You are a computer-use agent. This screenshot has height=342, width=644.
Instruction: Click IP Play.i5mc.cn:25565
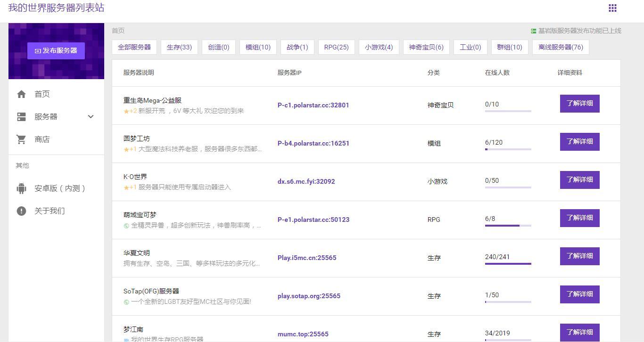307,258
